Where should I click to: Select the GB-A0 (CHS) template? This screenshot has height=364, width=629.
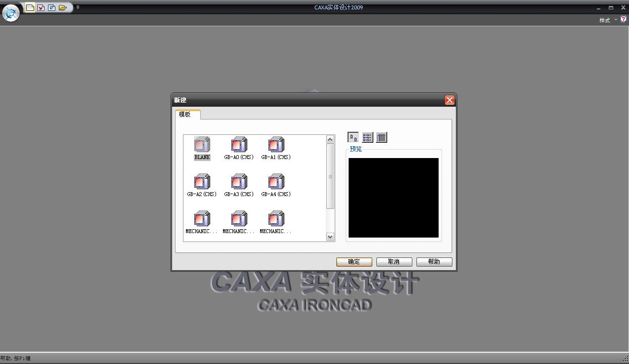pos(239,149)
